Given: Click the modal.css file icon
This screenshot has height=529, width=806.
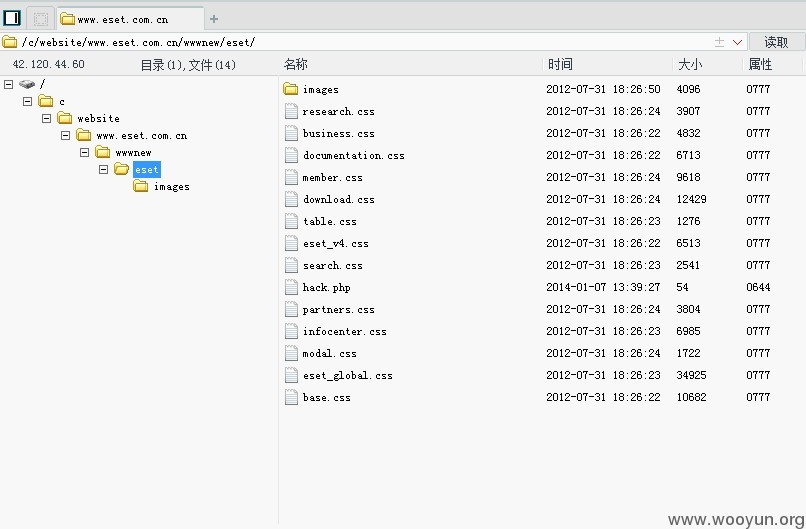Looking at the screenshot, I should point(291,353).
